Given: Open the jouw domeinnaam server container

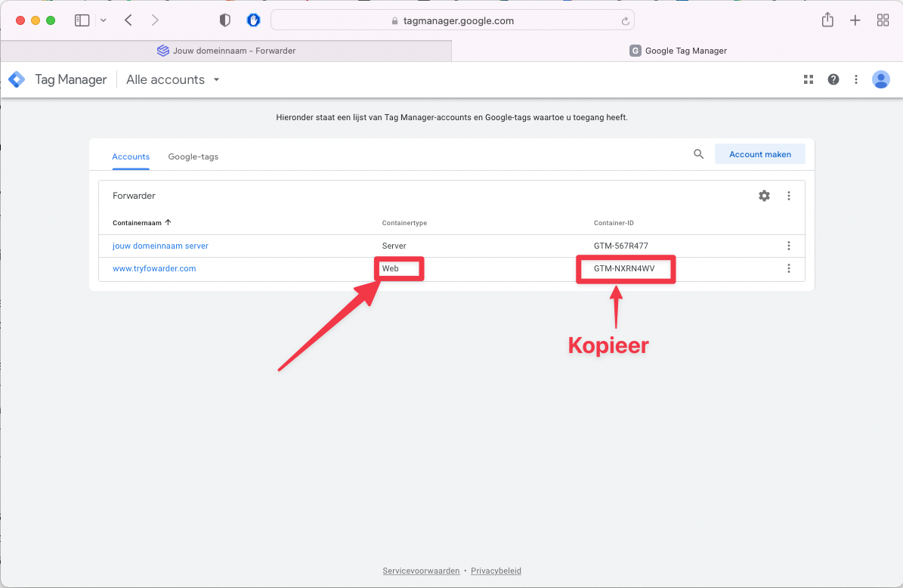Looking at the screenshot, I should (x=160, y=246).
